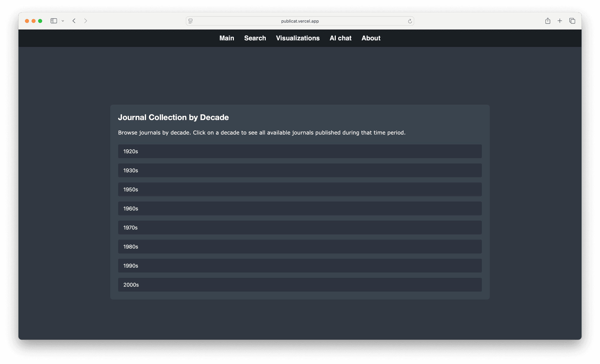600x364 pixels.
Task: Open the AI chat page
Action: (340, 38)
